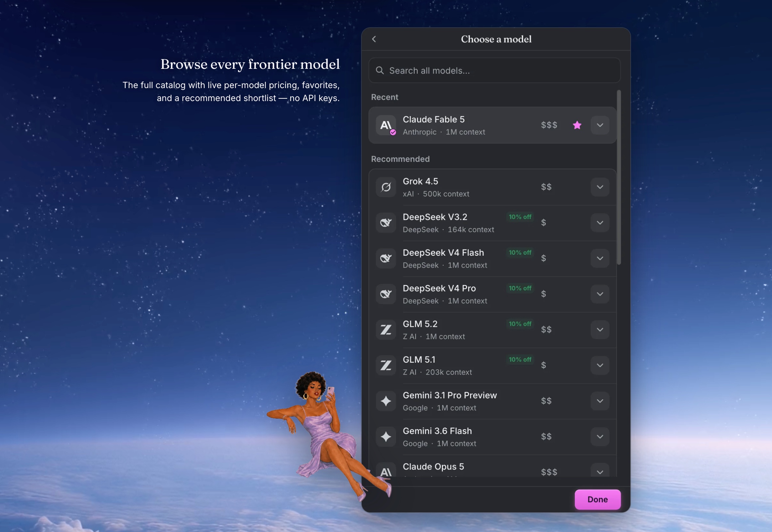Pick the model name "DeepSeek V3.2"
The width and height of the screenshot is (772, 532).
click(435, 217)
